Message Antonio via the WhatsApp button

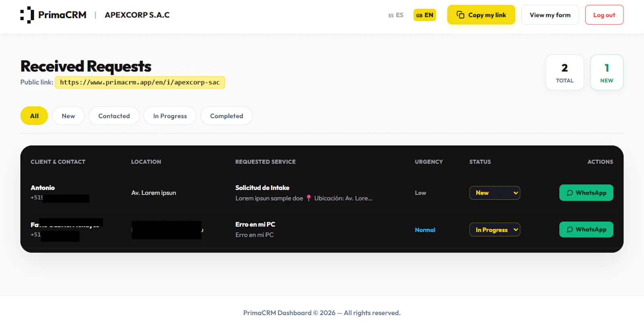coord(586,193)
